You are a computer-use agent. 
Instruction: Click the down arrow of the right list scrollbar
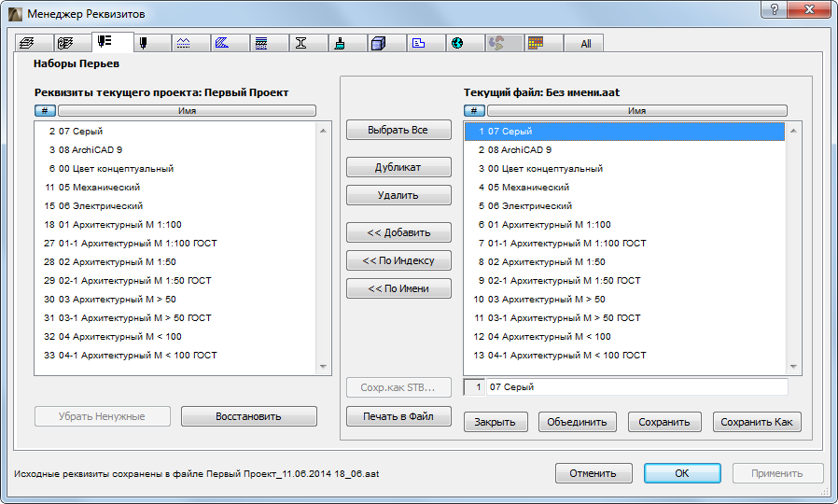(x=793, y=367)
